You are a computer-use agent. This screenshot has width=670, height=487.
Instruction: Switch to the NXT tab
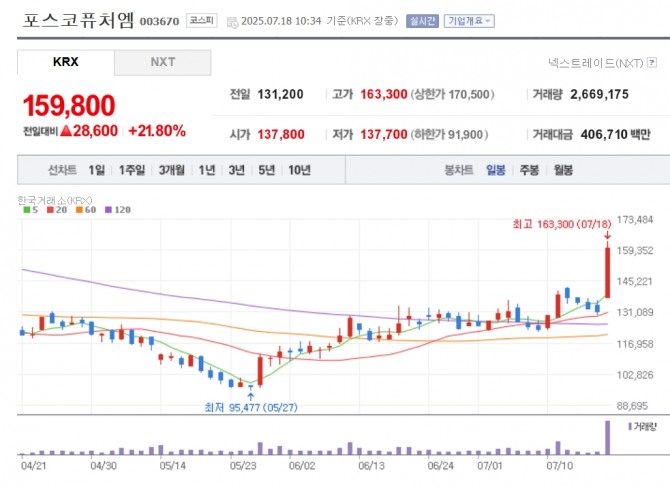click(x=162, y=62)
